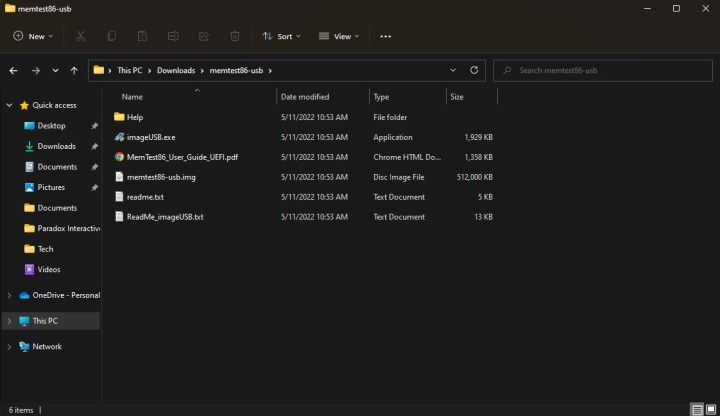The height and width of the screenshot is (416, 720).
Task: Select the imageUSB.exe file
Action: pyautogui.click(x=150, y=137)
